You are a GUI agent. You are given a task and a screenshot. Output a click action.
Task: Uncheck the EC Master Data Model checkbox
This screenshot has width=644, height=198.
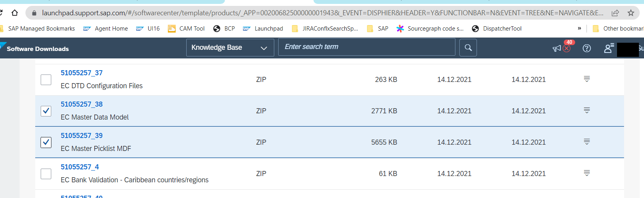coord(46,111)
